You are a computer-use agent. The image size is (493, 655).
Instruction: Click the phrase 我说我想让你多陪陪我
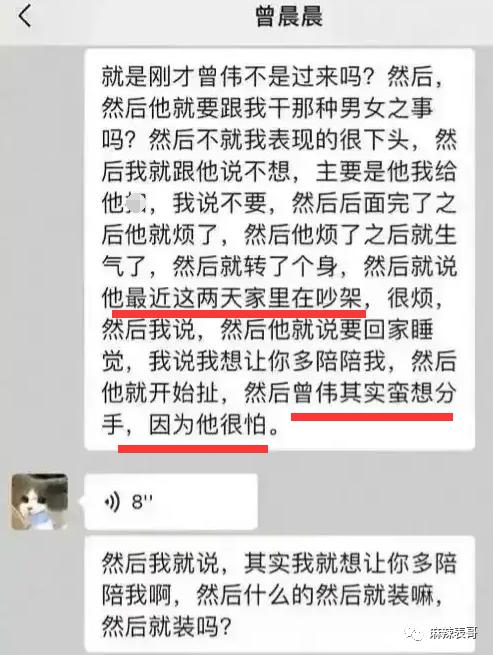267,361
